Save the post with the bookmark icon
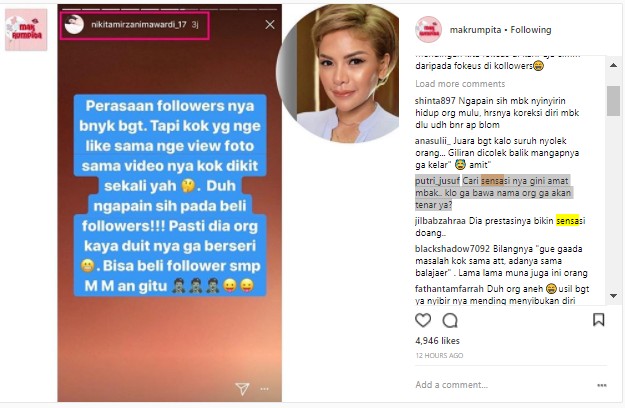Screen dimensions: 625x408 point(598,320)
